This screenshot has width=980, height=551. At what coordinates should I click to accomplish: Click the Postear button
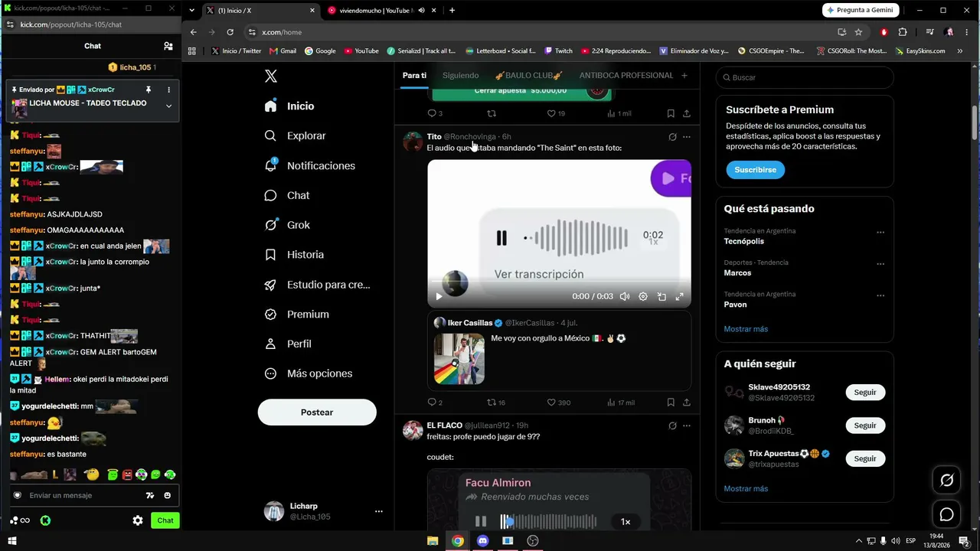coord(317,412)
